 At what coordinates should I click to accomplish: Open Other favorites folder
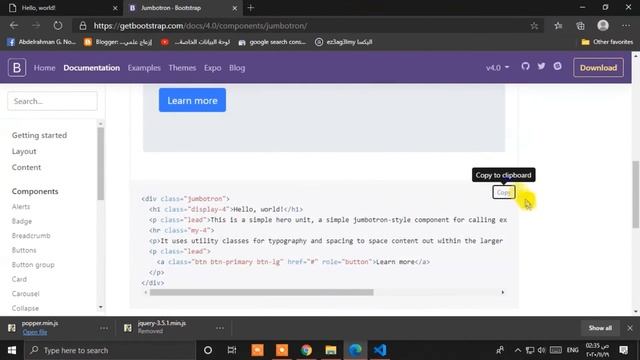[x=607, y=42]
